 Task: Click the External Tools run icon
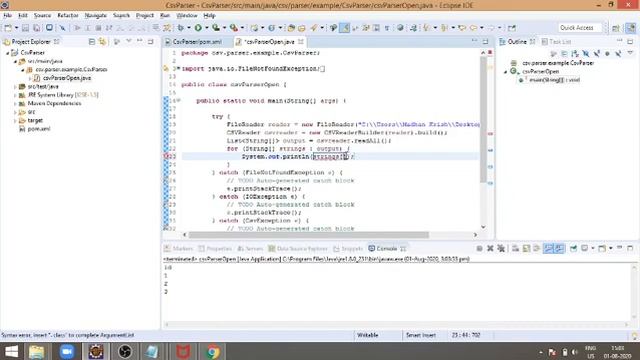(x=234, y=28)
